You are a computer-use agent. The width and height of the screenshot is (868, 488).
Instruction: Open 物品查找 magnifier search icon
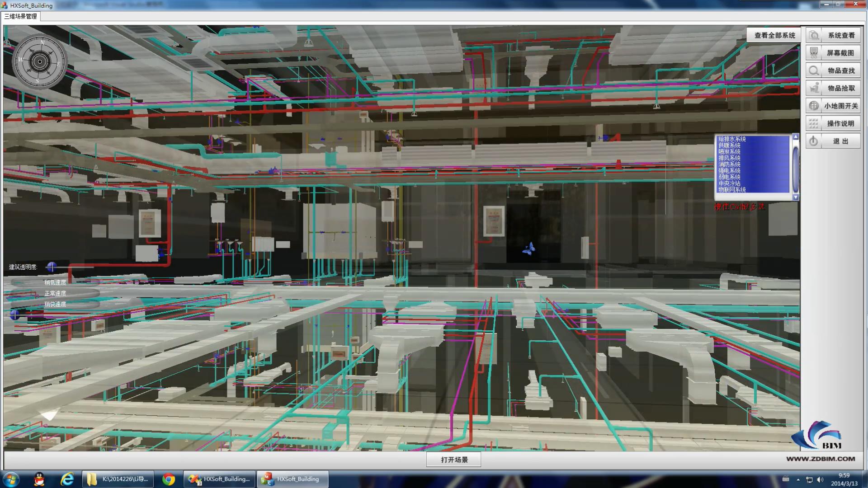(814, 70)
